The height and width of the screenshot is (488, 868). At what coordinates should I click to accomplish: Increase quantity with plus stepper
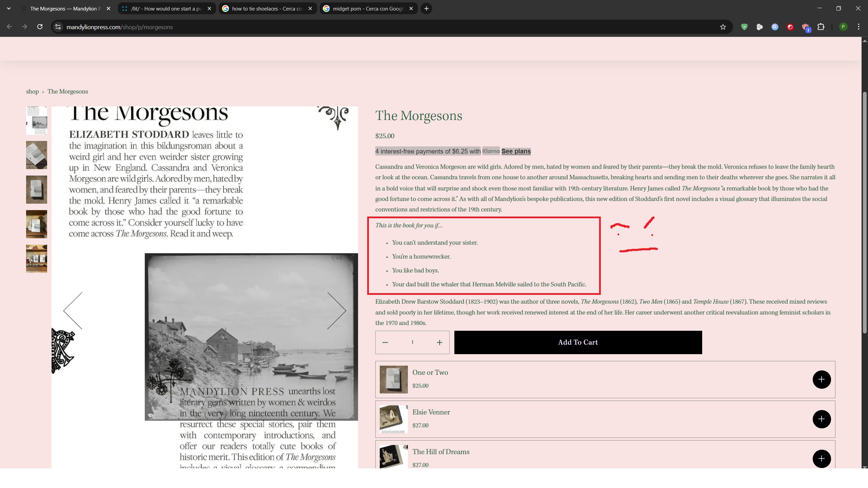pyautogui.click(x=439, y=343)
